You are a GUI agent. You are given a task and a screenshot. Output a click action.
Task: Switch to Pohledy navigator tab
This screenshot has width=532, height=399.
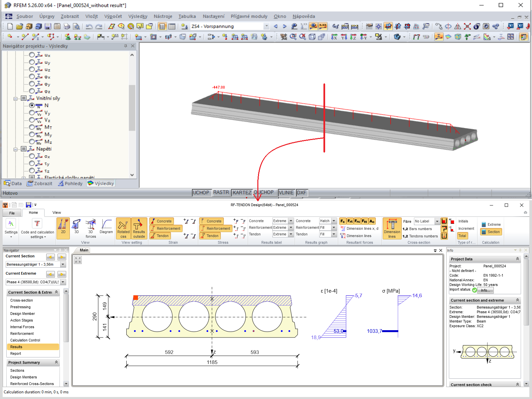tap(70, 183)
